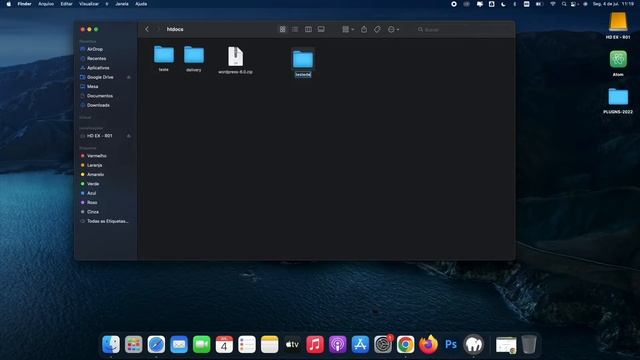Open HD EX - R01 in the sidebar
This screenshot has height=360, width=640.
pos(99,136)
